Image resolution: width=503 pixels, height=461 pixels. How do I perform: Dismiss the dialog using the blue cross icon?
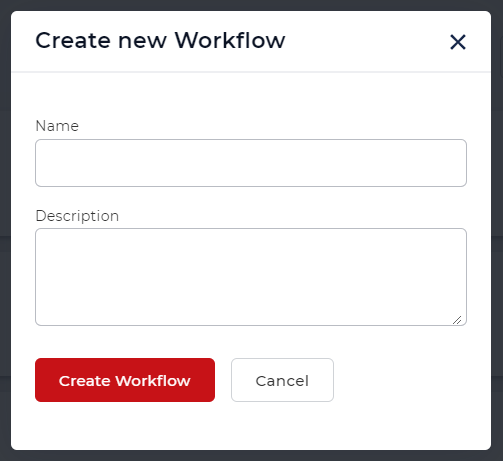point(458,42)
